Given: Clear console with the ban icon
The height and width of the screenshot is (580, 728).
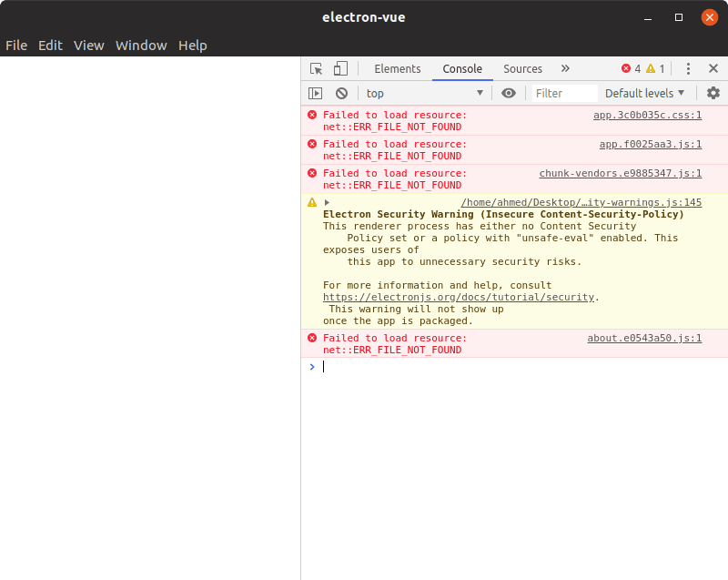Looking at the screenshot, I should pyautogui.click(x=341, y=93).
